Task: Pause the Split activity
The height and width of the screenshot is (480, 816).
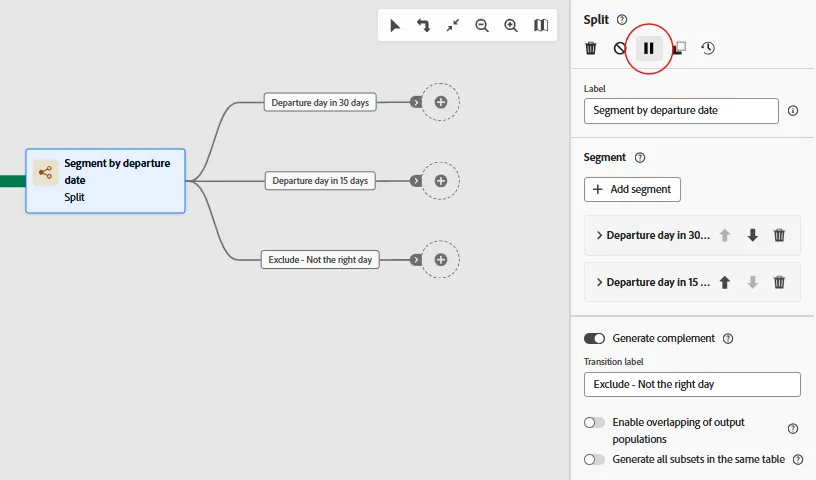Action: pos(649,48)
